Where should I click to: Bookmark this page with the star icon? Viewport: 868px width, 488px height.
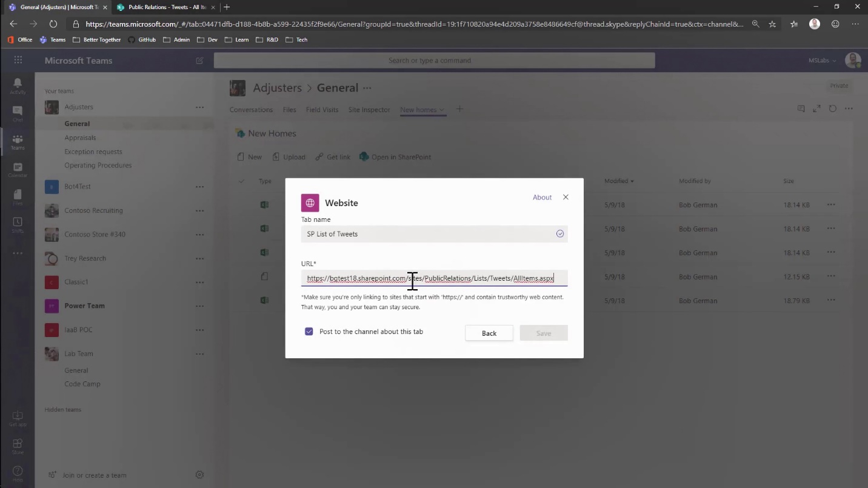point(772,24)
